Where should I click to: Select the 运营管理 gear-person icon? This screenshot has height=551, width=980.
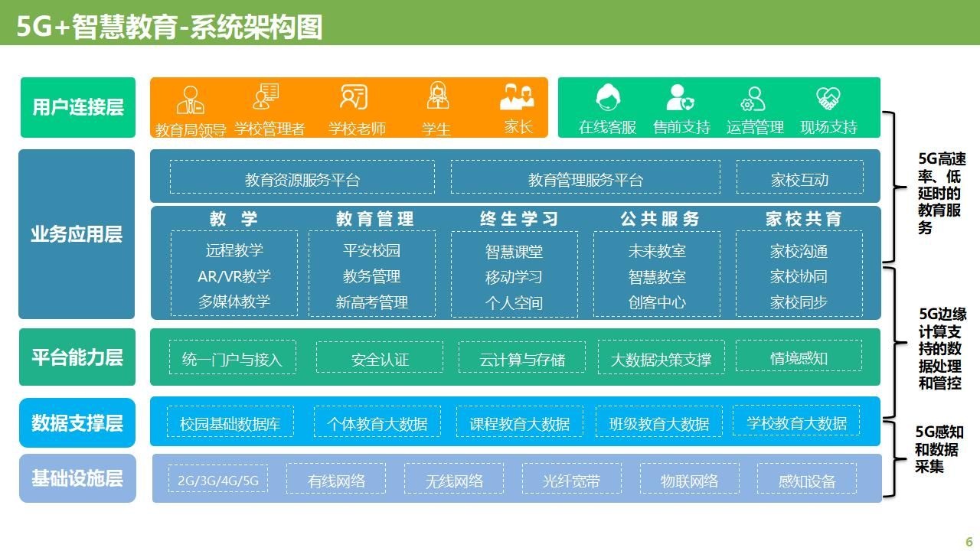point(753,99)
